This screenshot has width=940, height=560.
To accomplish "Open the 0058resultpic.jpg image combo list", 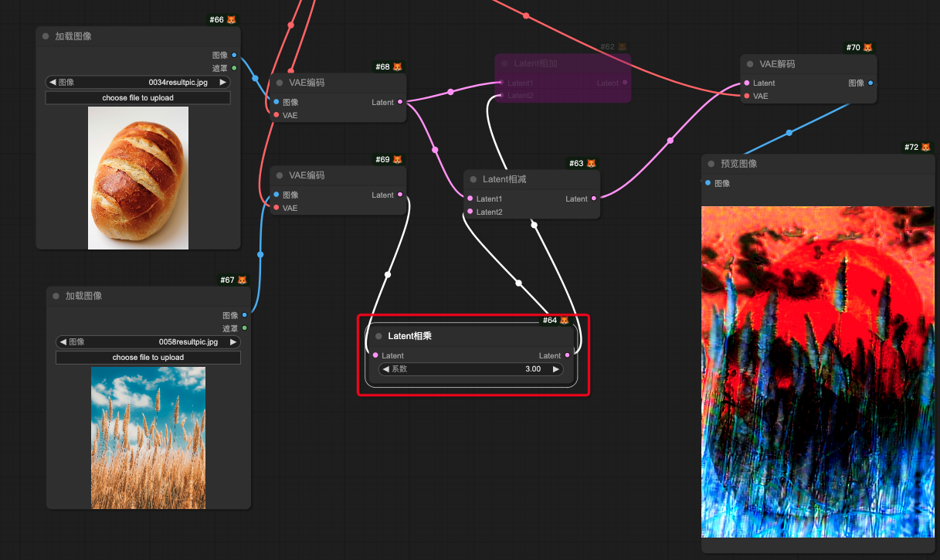I will 148,341.
